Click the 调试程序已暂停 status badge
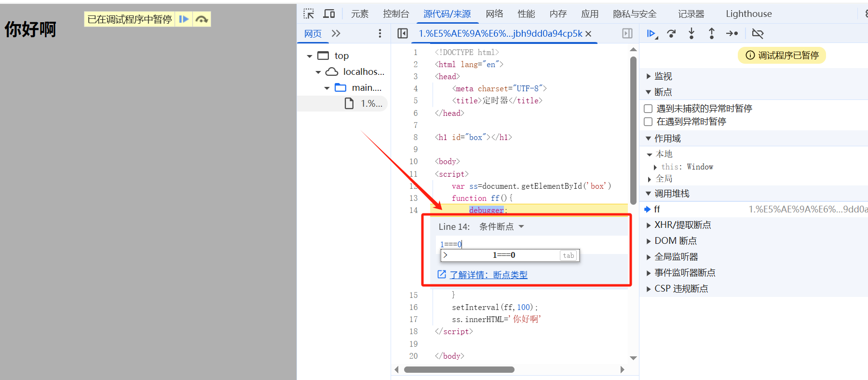This screenshot has height=380, width=868. (782, 56)
